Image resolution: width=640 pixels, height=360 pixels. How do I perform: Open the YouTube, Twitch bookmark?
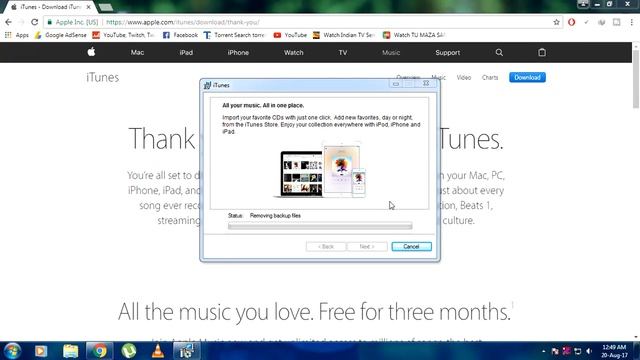(123, 35)
